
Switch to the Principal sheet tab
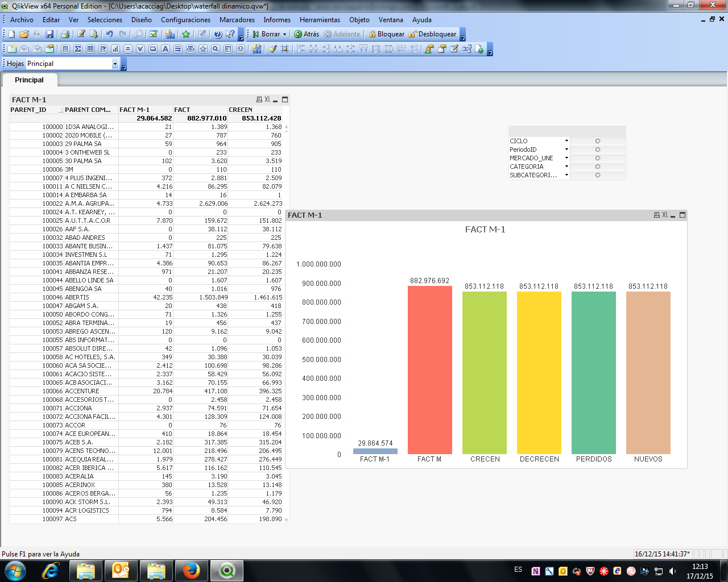29,80
